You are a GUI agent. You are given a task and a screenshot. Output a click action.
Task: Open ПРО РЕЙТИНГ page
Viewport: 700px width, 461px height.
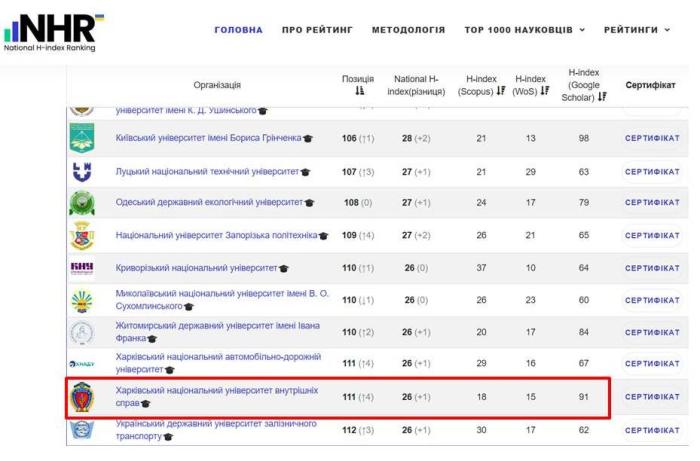317,30
